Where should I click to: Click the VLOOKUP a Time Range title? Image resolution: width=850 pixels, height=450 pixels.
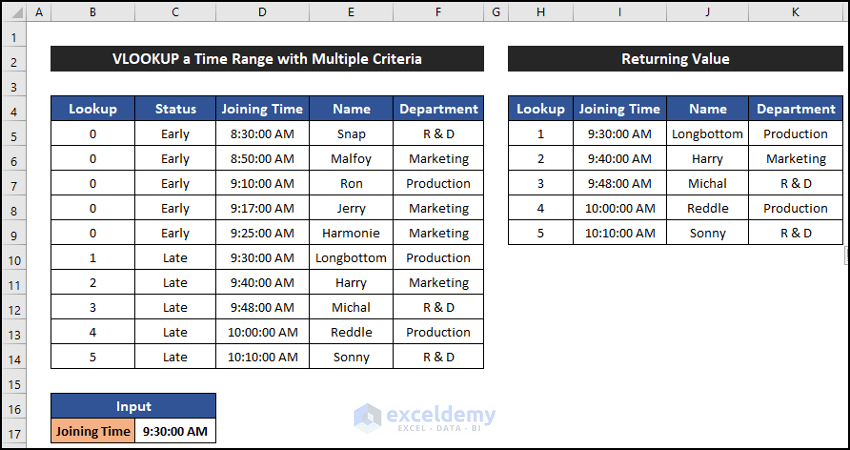pyautogui.click(x=267, y=59)
